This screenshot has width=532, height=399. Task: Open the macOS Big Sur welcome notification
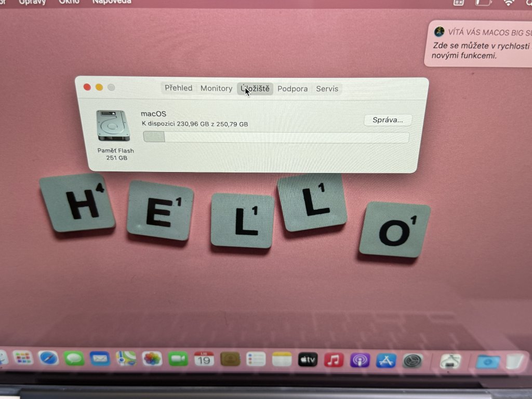478,44
